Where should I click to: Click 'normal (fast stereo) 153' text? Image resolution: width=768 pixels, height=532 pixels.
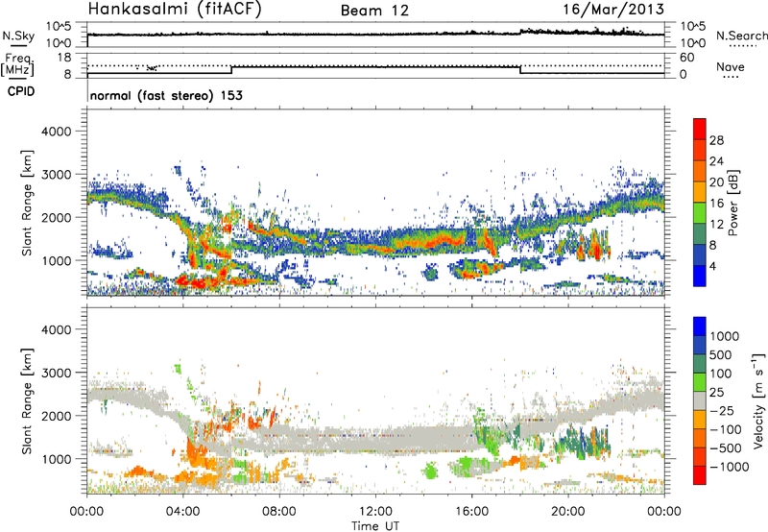[x=166, y=95]
